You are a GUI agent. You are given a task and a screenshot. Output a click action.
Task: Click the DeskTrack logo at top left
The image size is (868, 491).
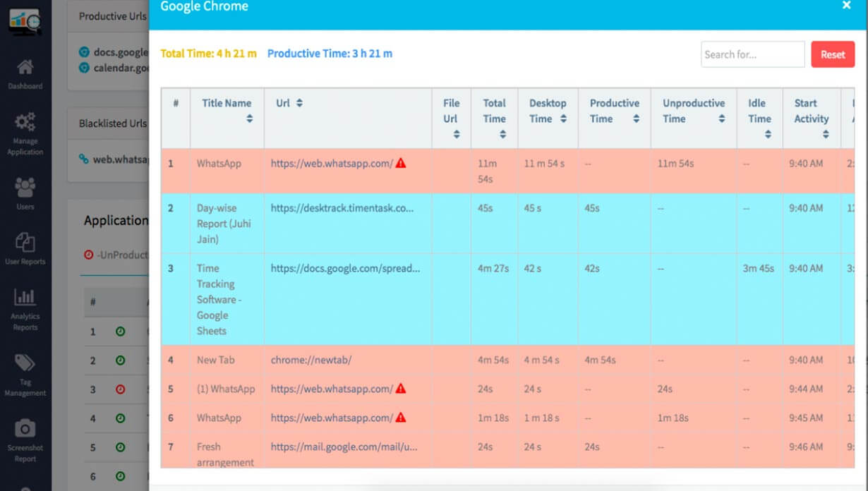25,20
